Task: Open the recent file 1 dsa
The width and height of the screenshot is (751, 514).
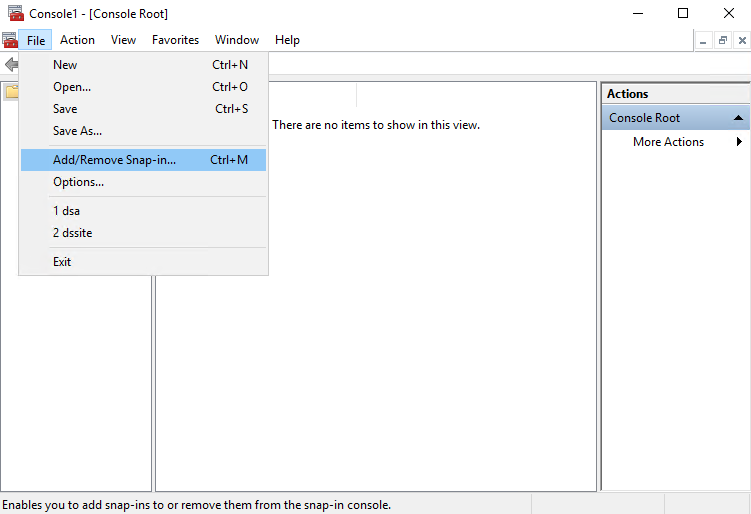Action: [66, 211]
